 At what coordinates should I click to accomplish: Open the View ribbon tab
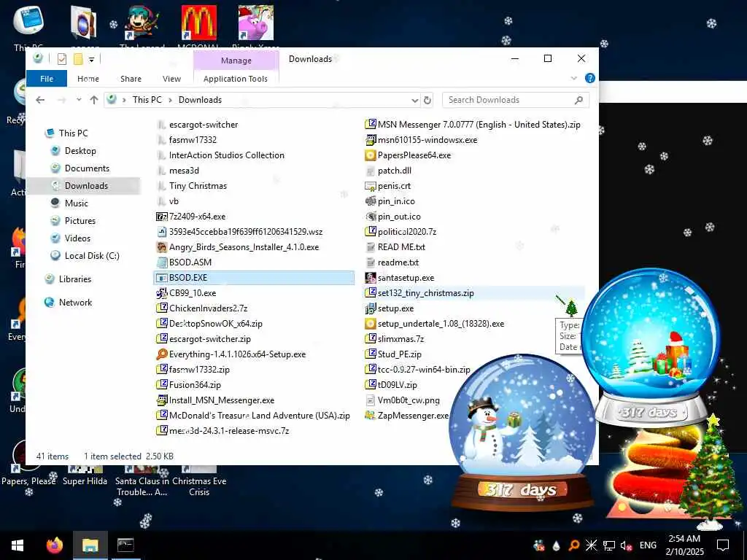point(171,79)
